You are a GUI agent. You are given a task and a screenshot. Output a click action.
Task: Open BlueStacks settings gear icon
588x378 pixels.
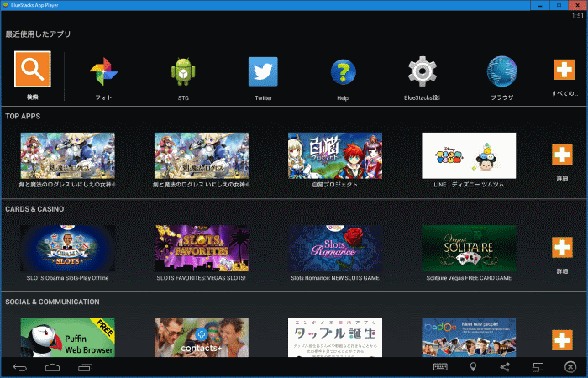tap(423, 71)
